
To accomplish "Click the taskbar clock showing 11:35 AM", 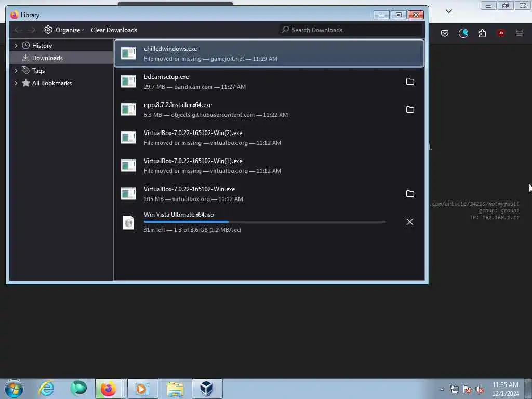I will click(505, 389).
